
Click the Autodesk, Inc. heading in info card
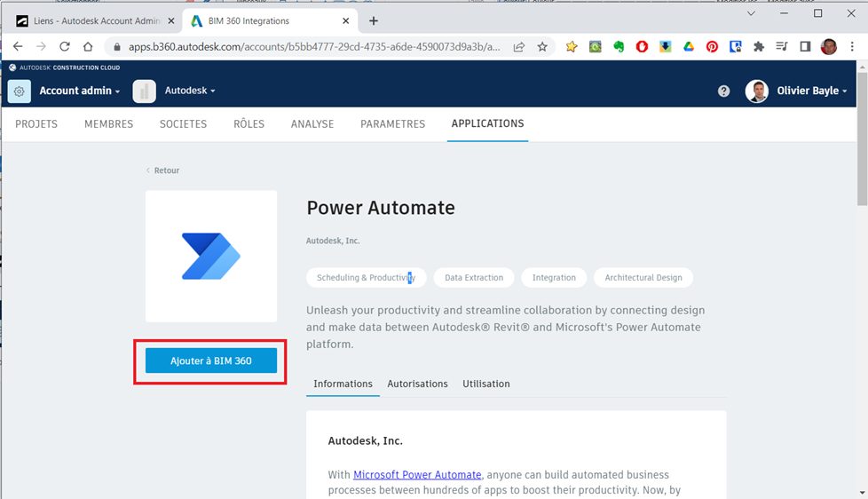tap(366, 441)
